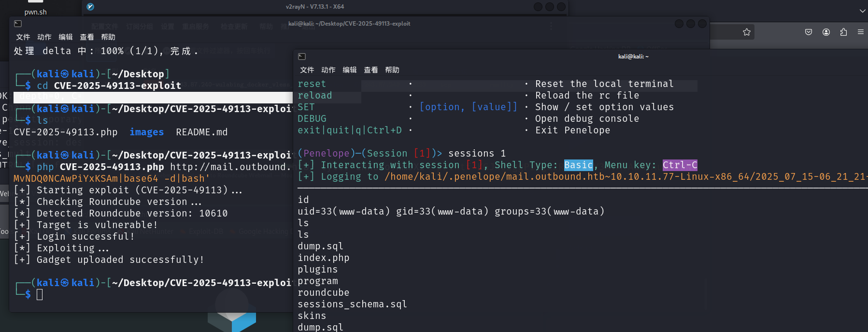Click the v2rayN app icon in its title bar

coord(90,7)
